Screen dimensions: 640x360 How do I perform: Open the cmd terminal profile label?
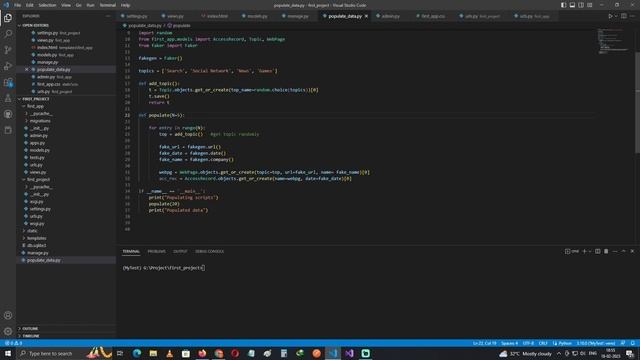tap(572, 251)
